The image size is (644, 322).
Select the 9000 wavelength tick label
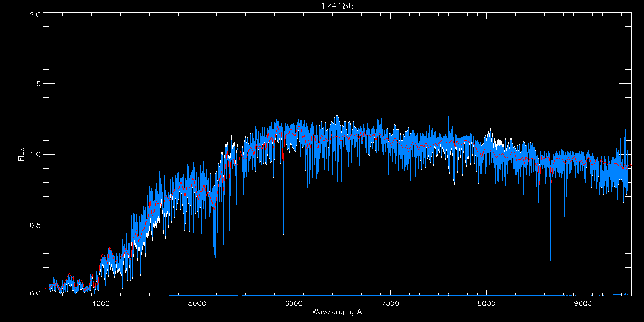point(583,303)
